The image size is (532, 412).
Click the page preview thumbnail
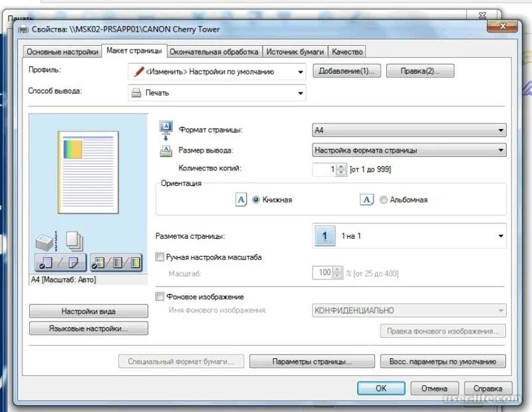[88, 172]
